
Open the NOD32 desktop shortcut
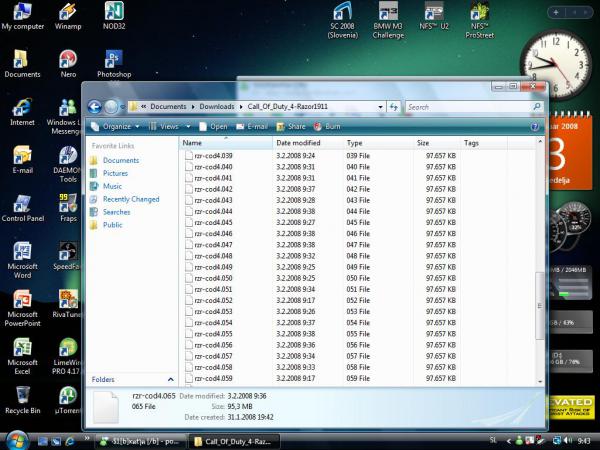point(114,12)
